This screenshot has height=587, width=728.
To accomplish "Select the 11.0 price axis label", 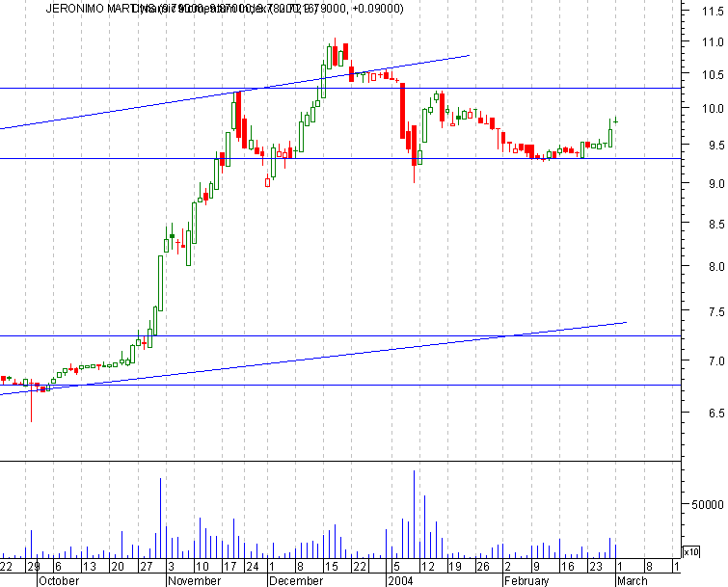I will click(713, 42).
